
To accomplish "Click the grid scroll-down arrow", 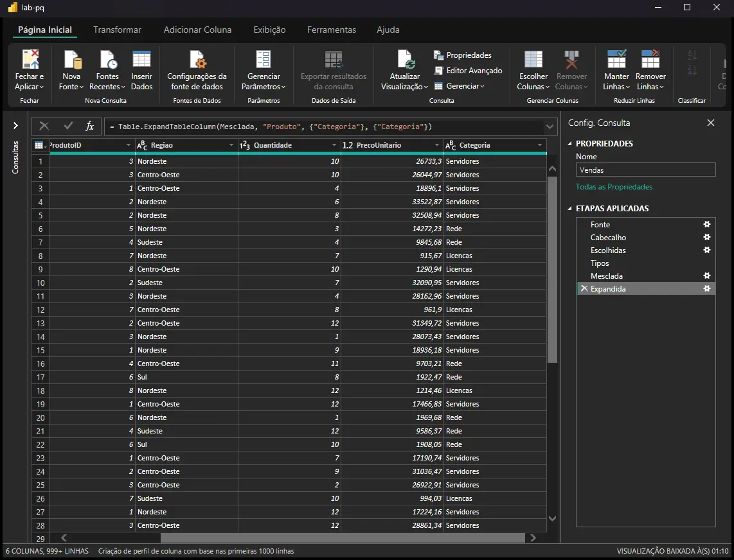I will pyautogui.click(x=552, y=518).
